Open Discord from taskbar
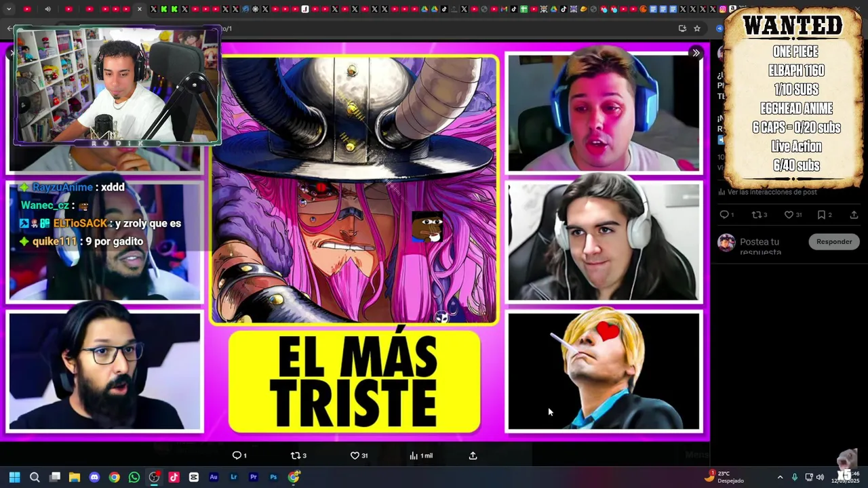868x488 pixels. pos(94,477)
